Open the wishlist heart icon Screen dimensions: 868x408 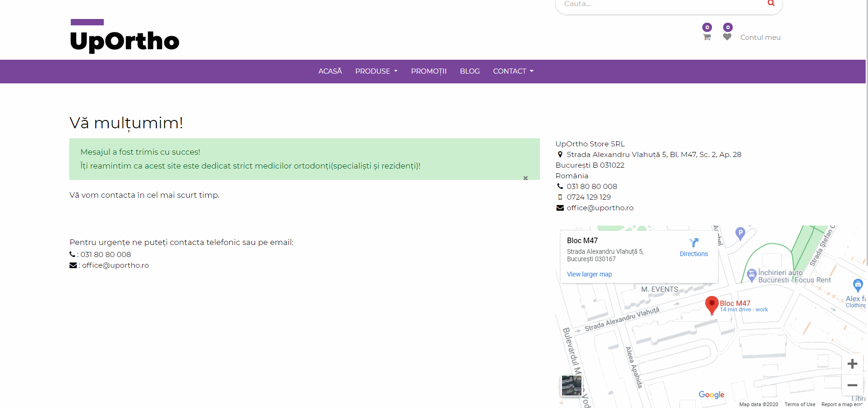[x=727, y=37]
